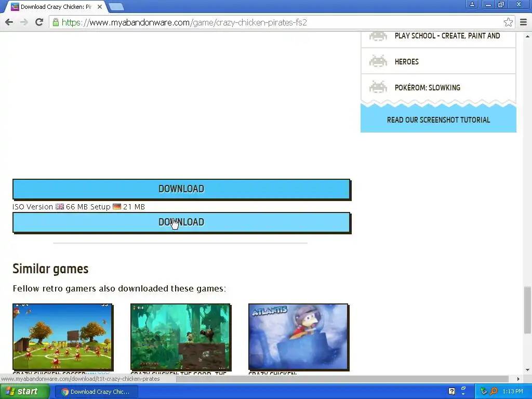The width and height of the screenshot is (532, 399).
Task: Open Crazy Chicken Soccer thumbnail
Action: (63, 337)
